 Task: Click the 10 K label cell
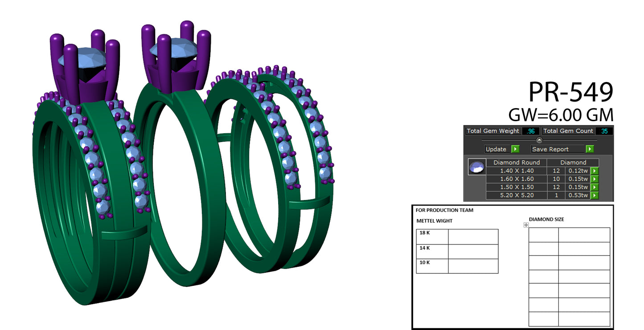(x=432, y=266)
